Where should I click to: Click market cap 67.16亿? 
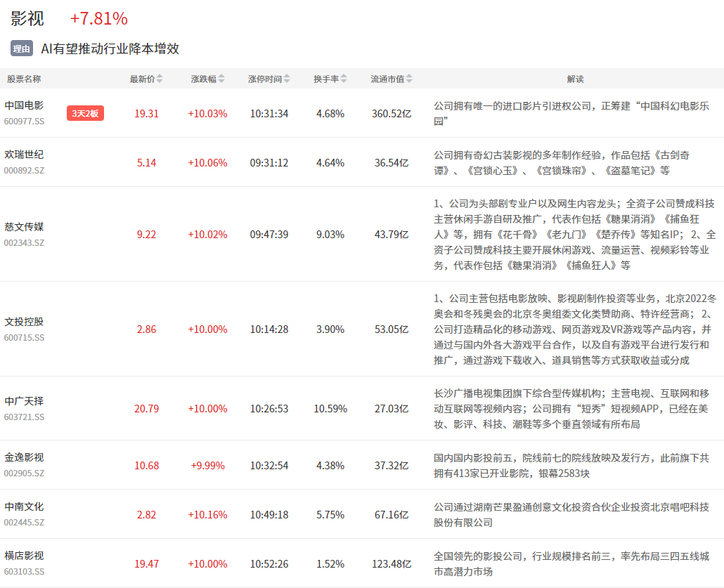click(x=392, y=515)
